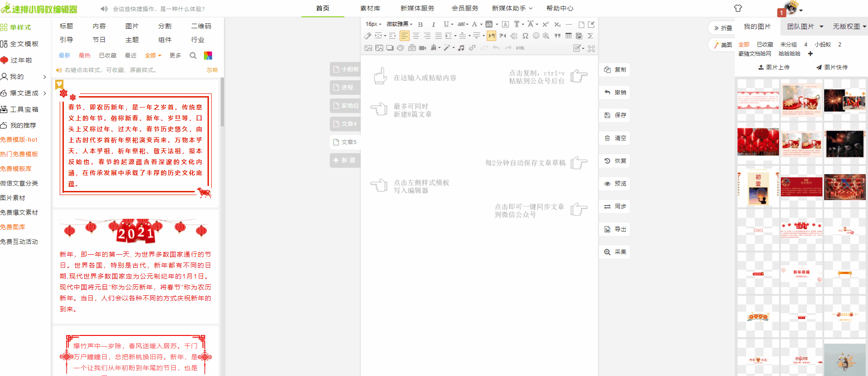This screenshot has width=868, height=376.
Task: Click the 折叠 collapse button
Action: pyautogui.click(x=722, y=28)
